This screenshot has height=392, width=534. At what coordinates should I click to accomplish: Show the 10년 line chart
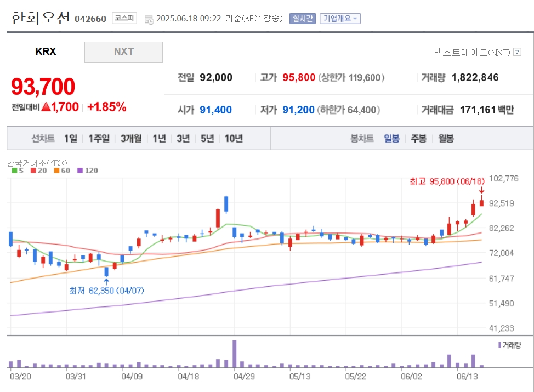[x=234, y=139]
